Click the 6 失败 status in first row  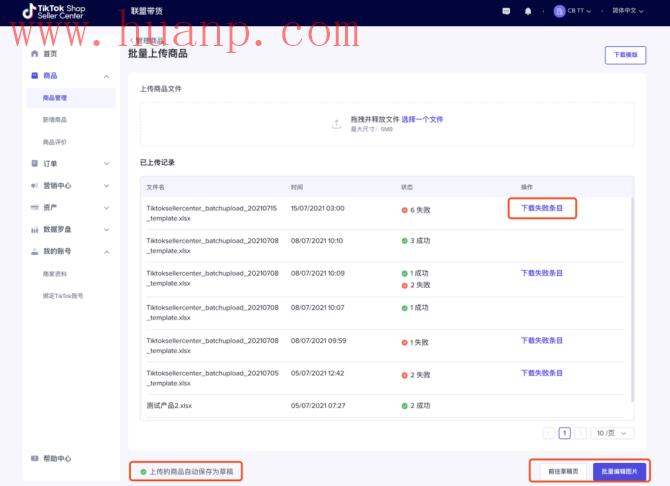pos(416,210)
